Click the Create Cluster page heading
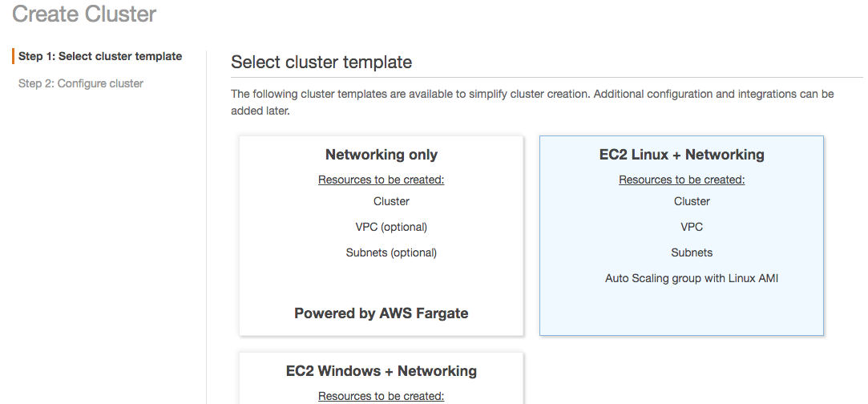The image size is (868, 404). [84, 14]
